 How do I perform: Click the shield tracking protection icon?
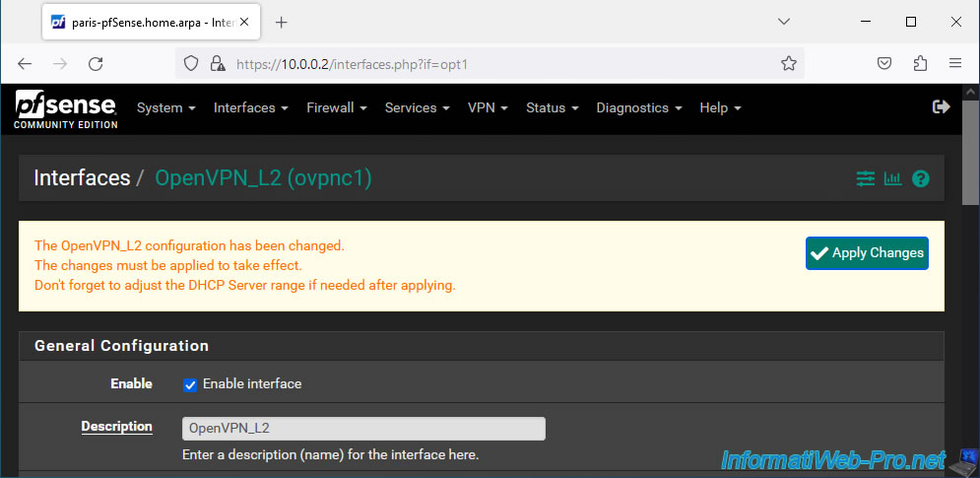click(x=191, y=63)
